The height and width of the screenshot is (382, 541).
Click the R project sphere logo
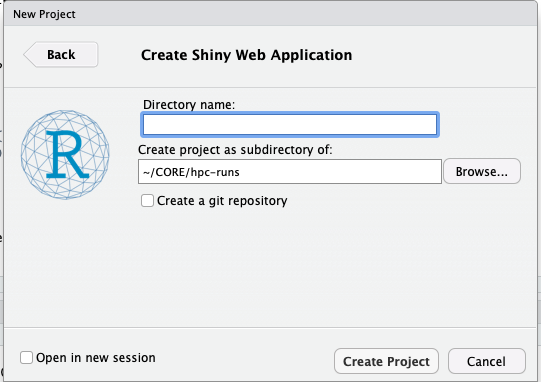pyautogui.click(x=65, y=155)
